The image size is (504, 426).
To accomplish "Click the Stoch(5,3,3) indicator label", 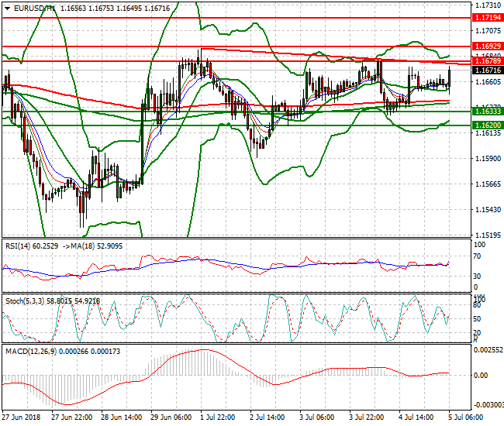I will click(x=25, y=298).
